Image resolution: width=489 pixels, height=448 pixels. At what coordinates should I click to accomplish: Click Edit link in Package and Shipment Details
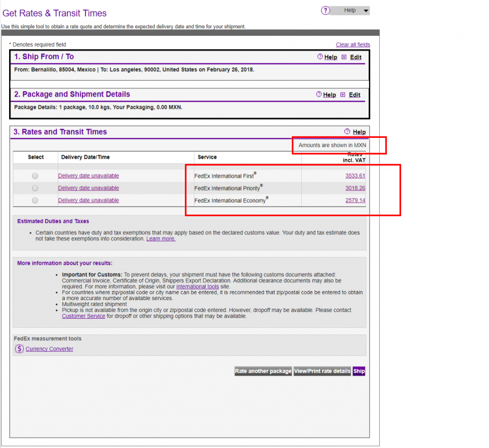(354, 95)
